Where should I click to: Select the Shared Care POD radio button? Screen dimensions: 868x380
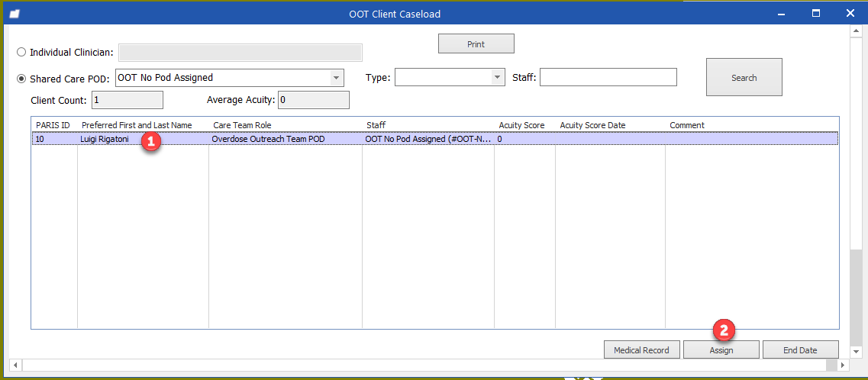tap(21, 79)
